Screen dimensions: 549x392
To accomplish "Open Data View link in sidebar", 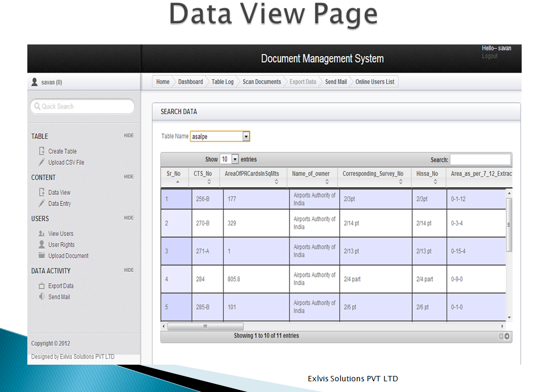I will [59, 193].
